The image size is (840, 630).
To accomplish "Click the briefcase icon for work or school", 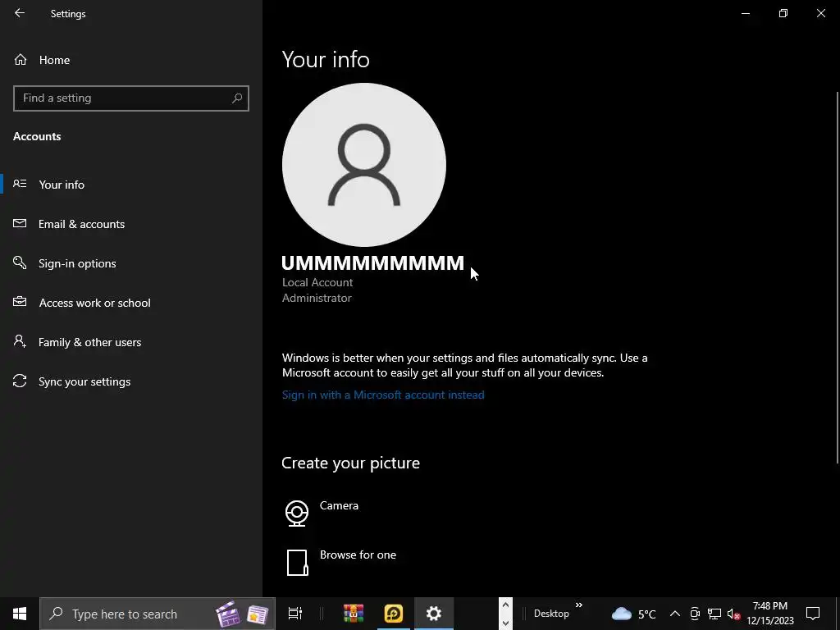I will tap(20, 302).
